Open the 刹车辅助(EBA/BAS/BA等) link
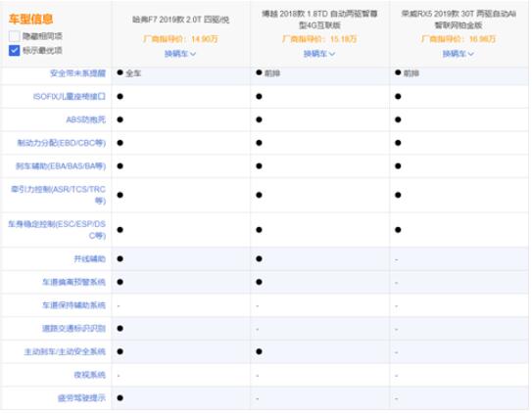The image size is (532, 413). (61, 166)
